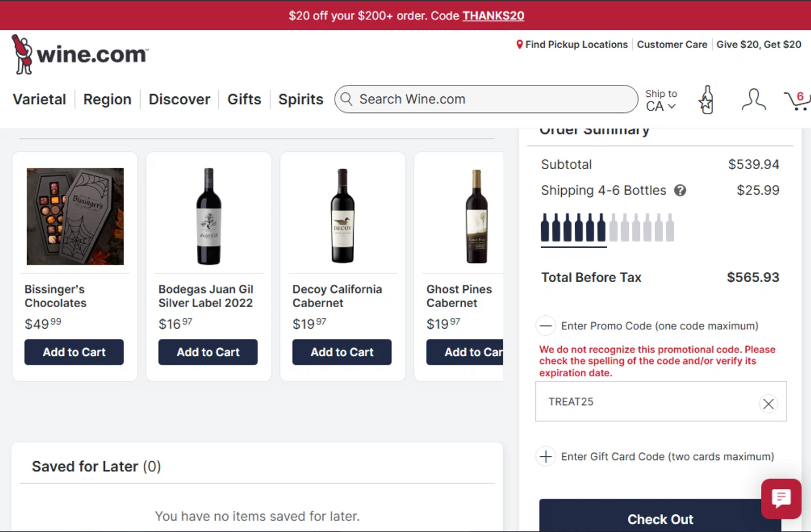Open Ghost Pines Cabernet bottle image
Viewport: 811px width, 532px height.
point(476,216)
